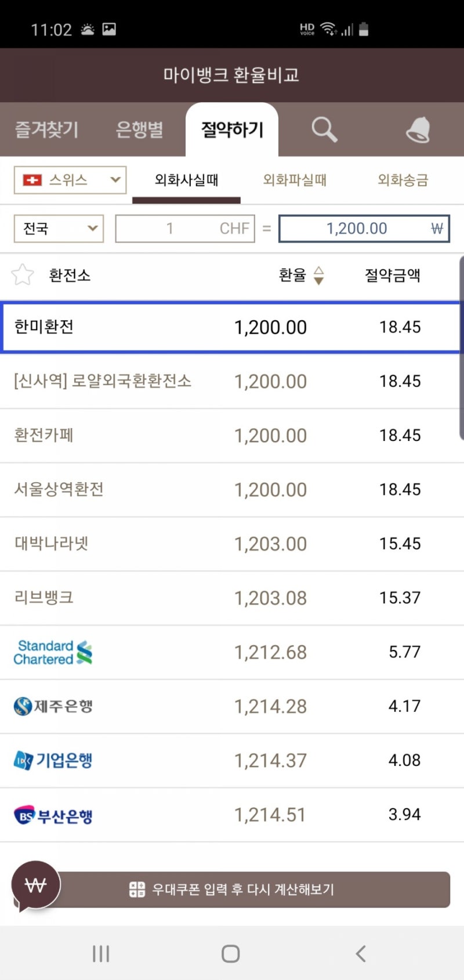Tap the notification bell icon
The width and height of the screenshot is (464, 980).
(418, 129)
